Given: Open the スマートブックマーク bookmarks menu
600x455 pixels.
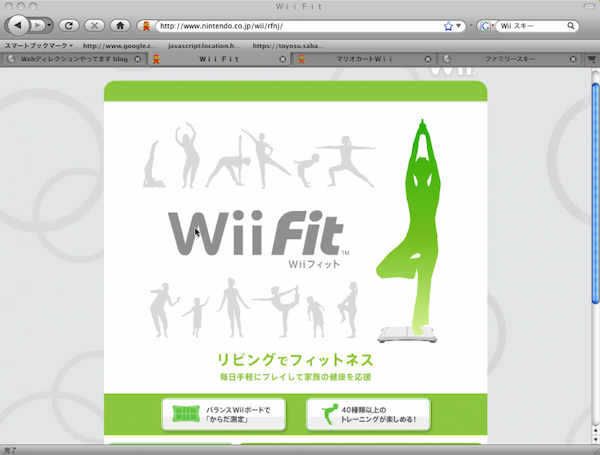Looking at the screenshot, I should tap(39, 46).
